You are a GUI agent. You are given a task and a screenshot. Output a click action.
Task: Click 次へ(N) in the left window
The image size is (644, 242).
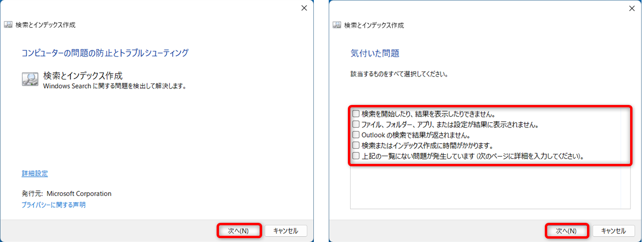point(239,230)
